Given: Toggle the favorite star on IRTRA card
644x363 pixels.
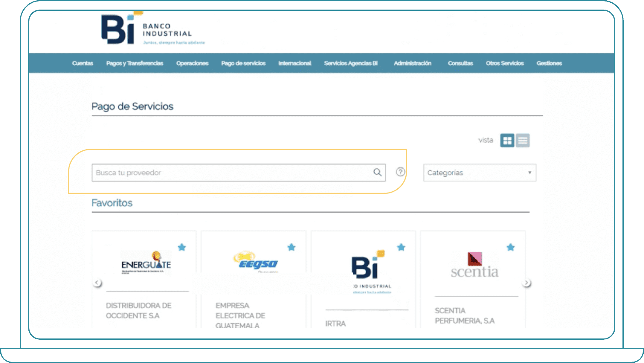Looking at the screenshot, I should click(x=401, y=248).
